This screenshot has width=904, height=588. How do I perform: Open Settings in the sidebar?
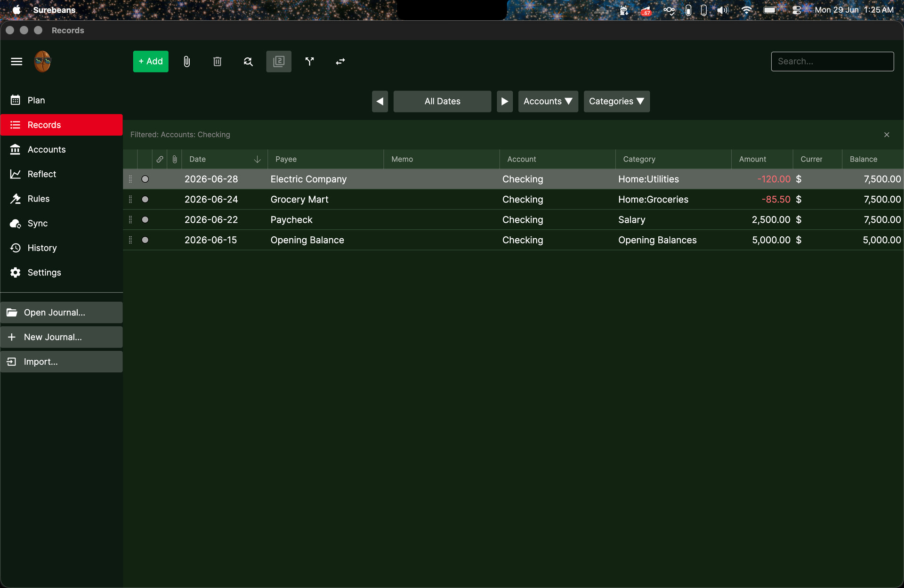coord(61,273)
